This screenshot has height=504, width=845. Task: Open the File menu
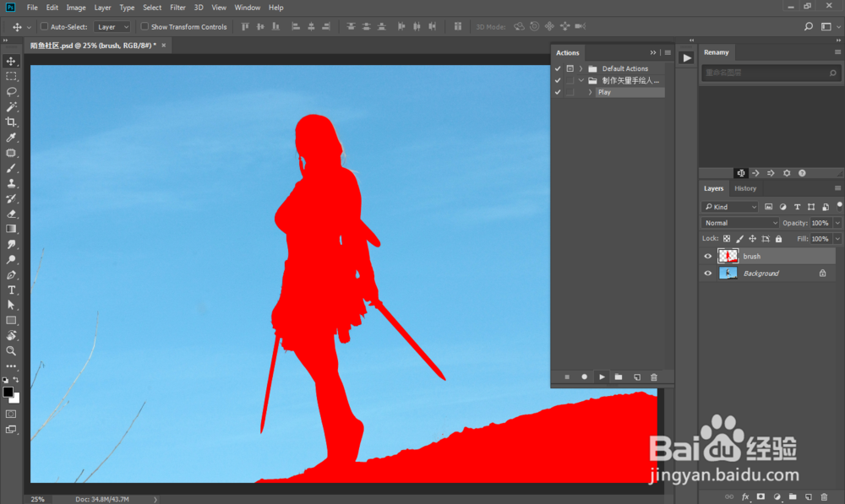point(32,8)
